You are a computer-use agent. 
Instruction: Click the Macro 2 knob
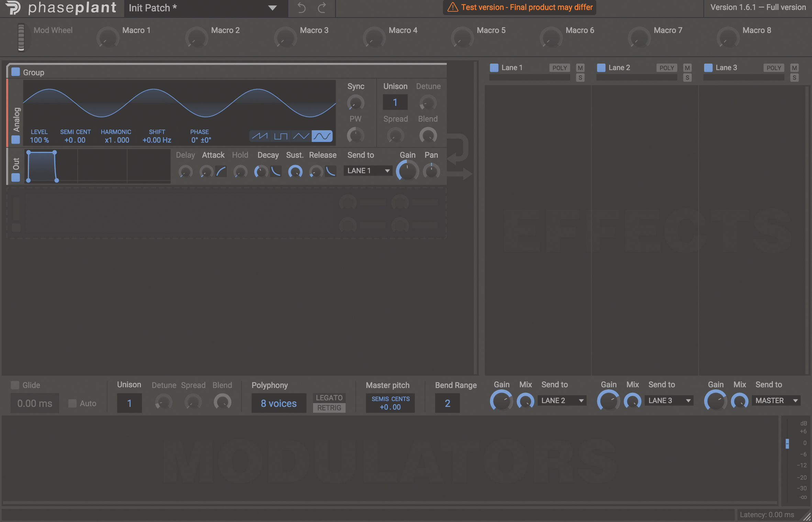[x=197, y=38]
